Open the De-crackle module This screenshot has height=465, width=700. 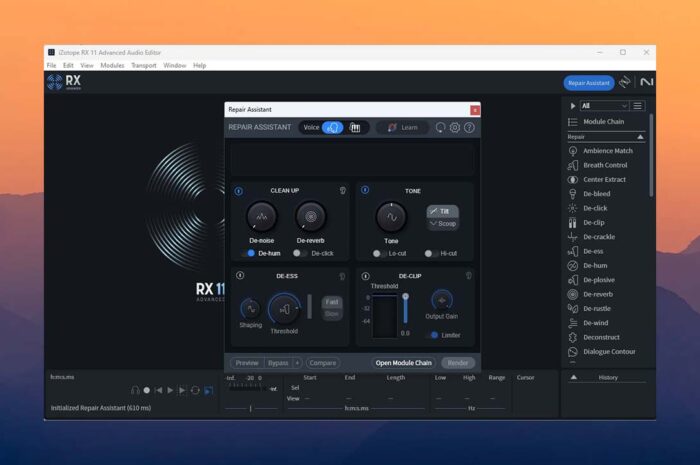(x=592, y=237)
